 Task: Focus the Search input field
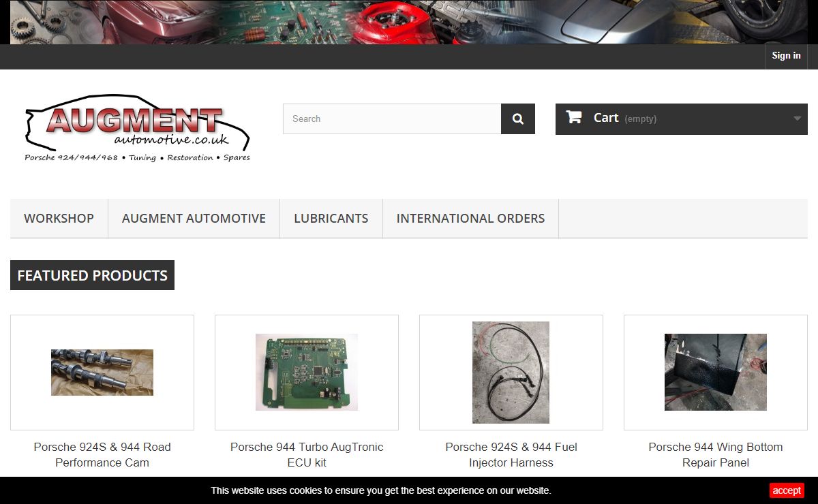coord(392,119)
